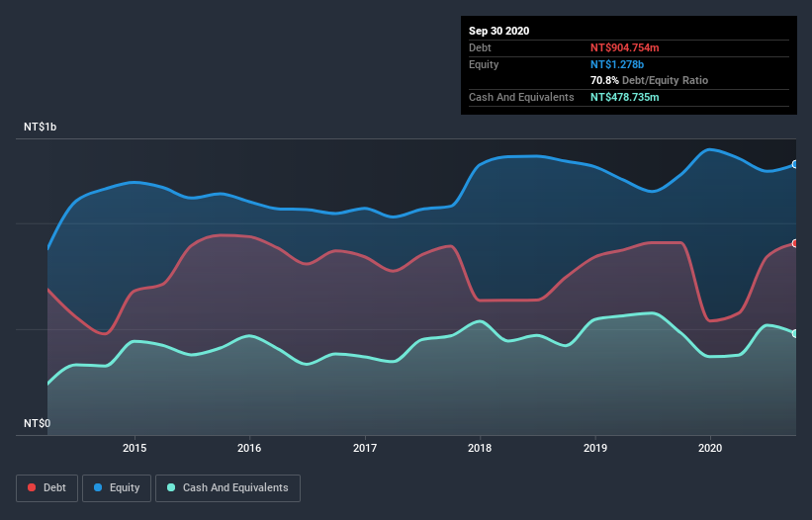Click the 2018 x-axis label
The image size is (812, 520).
(x=480, y=448)
